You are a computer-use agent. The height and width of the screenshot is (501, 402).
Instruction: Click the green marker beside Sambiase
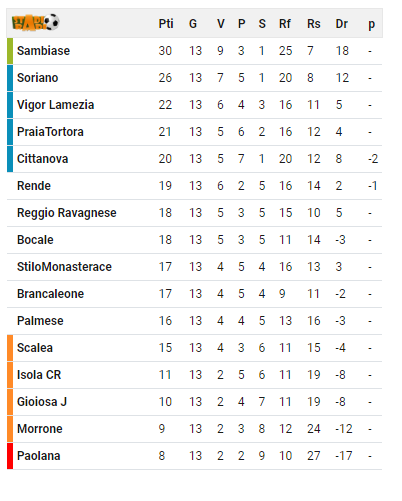pyautogui.click(x=10, y=51)
